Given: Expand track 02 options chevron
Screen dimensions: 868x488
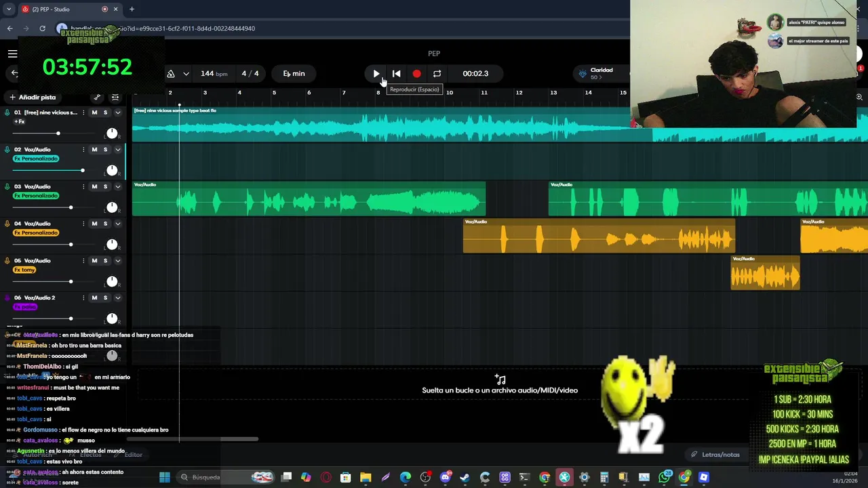Looking at the screenshot, I should pyautogui.click(x=117, y=150).
